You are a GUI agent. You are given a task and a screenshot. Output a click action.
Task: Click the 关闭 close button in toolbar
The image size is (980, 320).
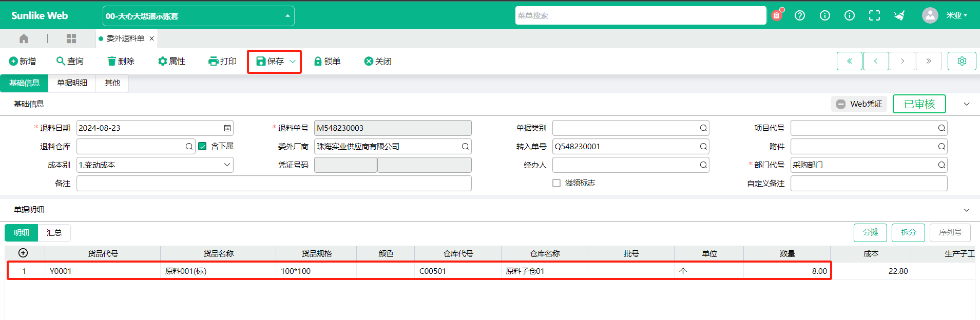coord(378,61)
